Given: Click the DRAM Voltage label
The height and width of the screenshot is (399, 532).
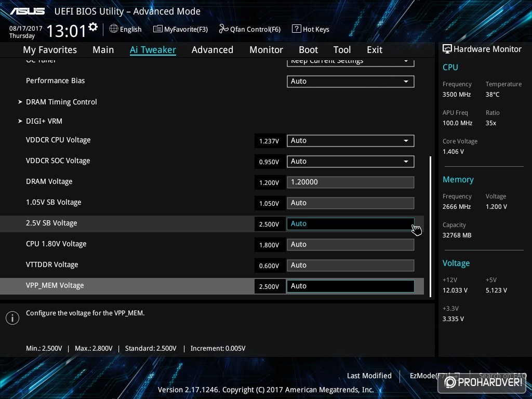Looking at the screenshot, I should click(49, 181).
